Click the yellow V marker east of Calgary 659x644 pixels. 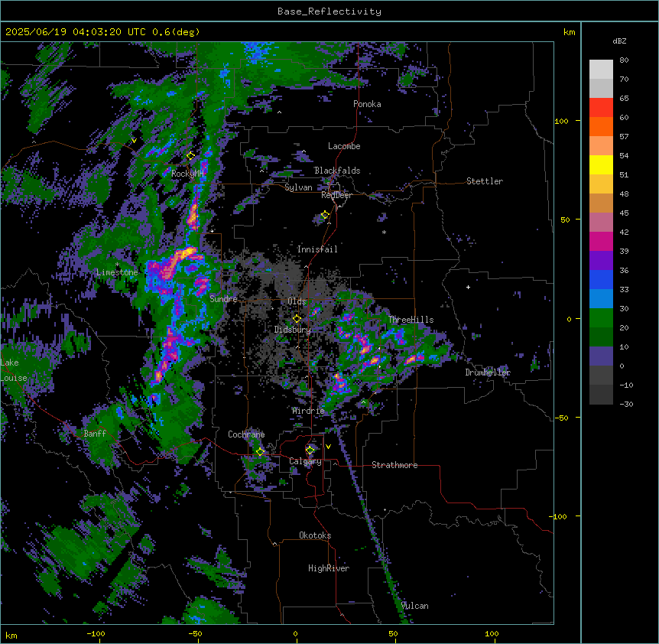(x=328, y=447)
